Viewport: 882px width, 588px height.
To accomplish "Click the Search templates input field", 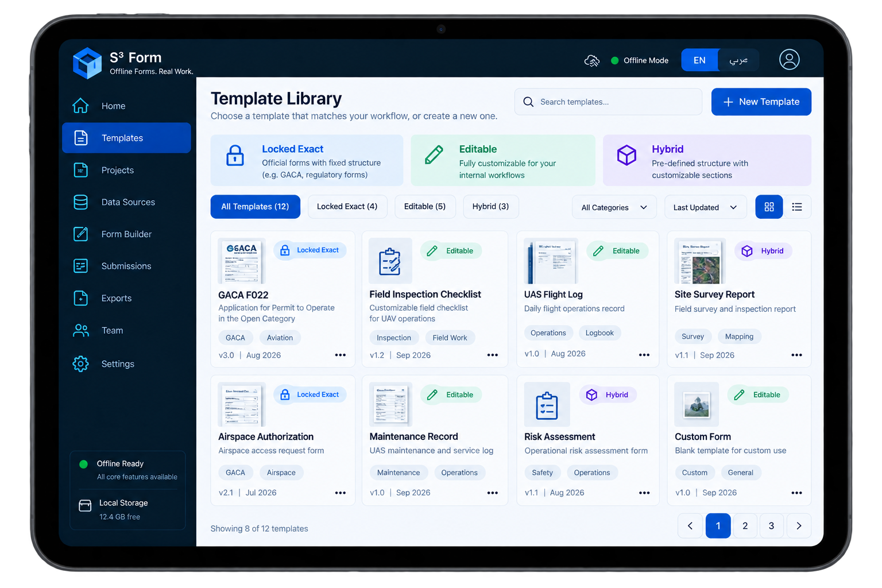I will coord(608,102).
